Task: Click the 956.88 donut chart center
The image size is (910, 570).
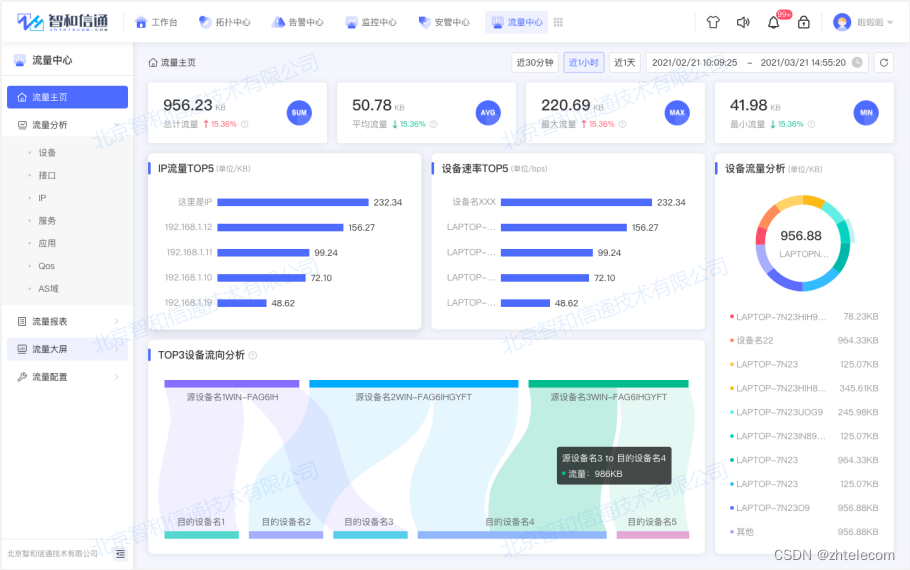Action: click(x=803, y=243)
